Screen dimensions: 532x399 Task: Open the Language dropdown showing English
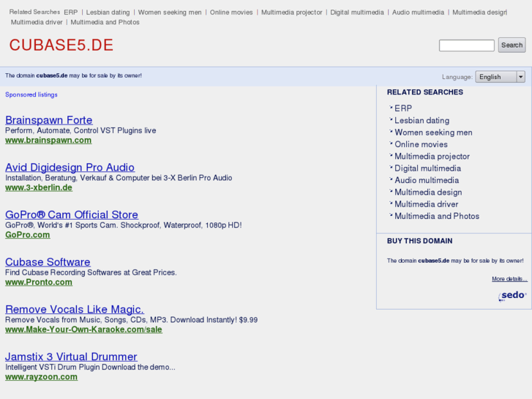(x=500, y=77)
